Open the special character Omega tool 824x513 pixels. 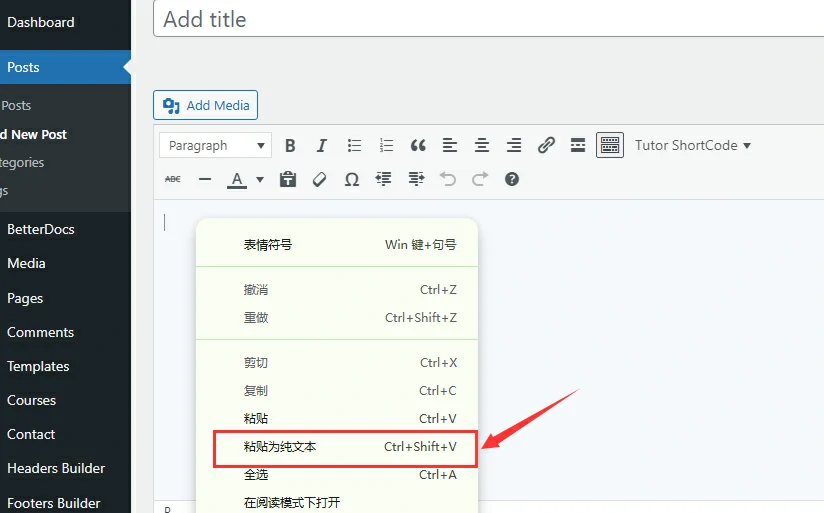pos(352,180)
